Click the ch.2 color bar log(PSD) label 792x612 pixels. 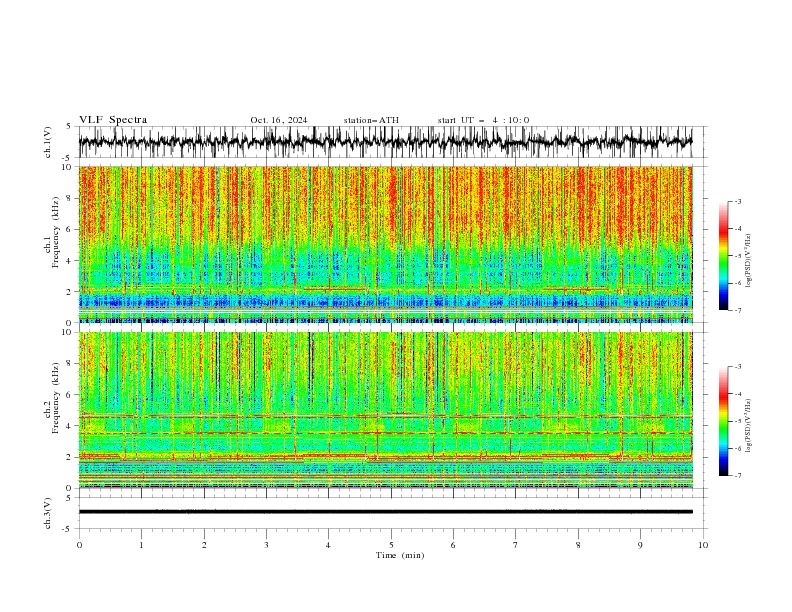point(749,425)
